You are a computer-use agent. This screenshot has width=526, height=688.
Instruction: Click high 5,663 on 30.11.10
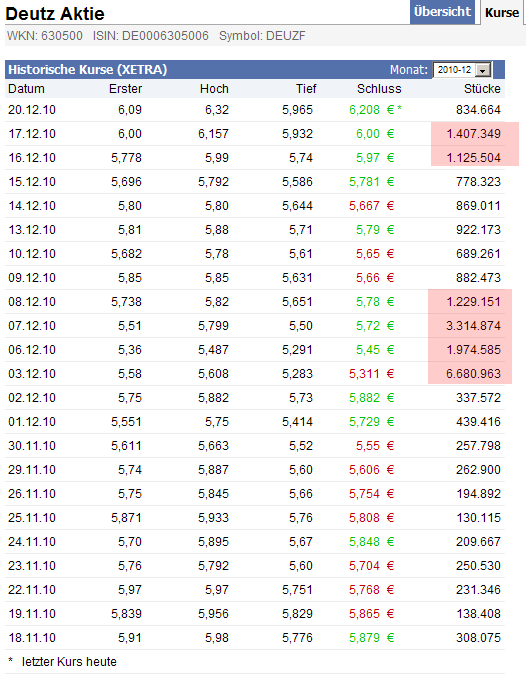pyautogui.click(x=213, y=446)
